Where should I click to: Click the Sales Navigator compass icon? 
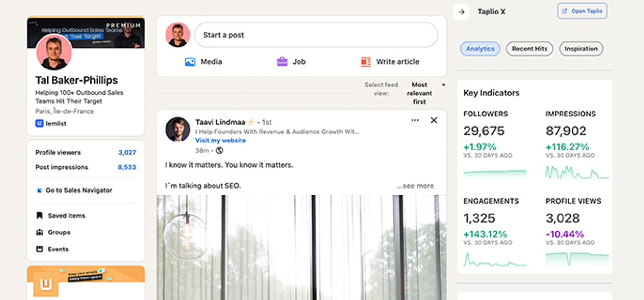[39, 190]
